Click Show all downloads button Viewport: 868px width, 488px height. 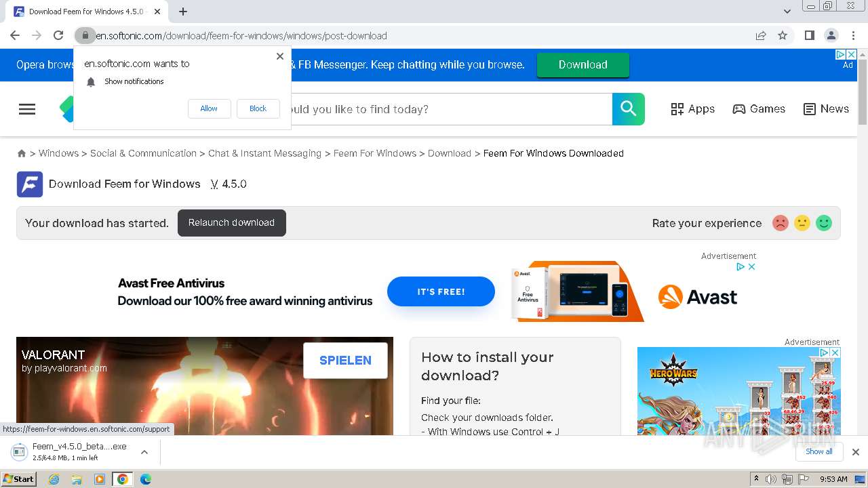coord(819,452)
